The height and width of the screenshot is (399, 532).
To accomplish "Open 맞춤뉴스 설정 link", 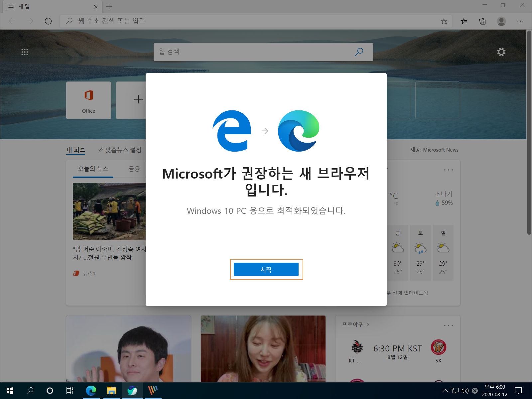I will click(x=120, y=150).
